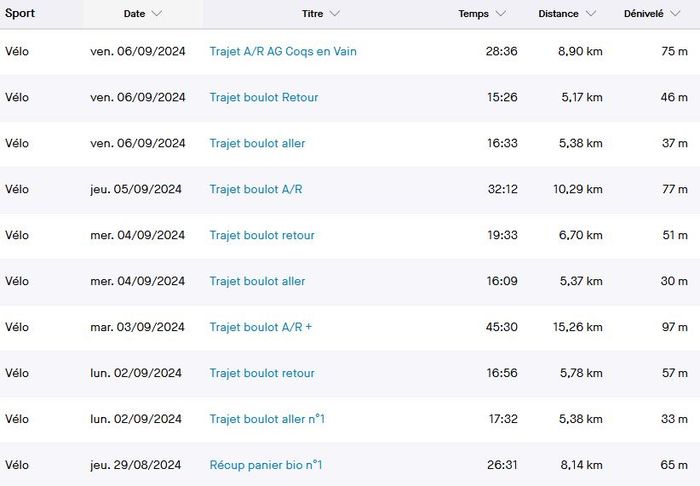This screenshot has width=700, height=486.
Task: Click the Date column header label
Action: click(x=134, y=14)
